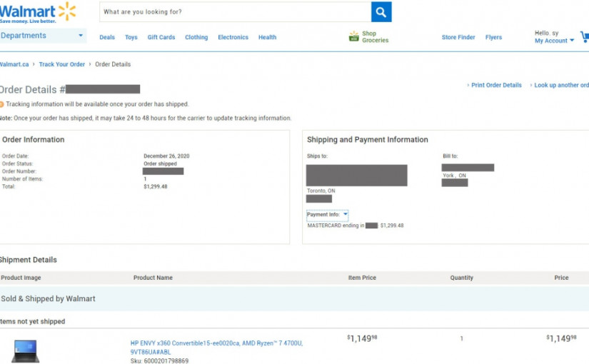Expand the Payment Info dropdown

point(328,215)
